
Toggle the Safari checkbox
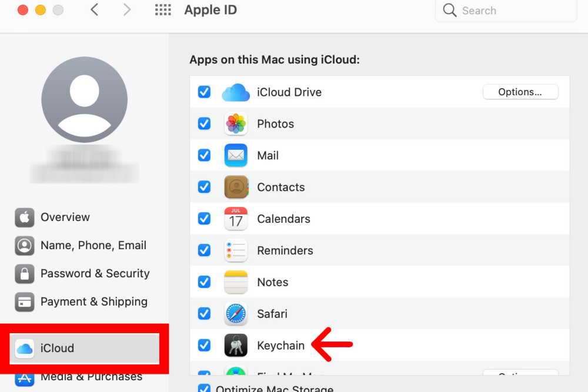click(205, 313)
